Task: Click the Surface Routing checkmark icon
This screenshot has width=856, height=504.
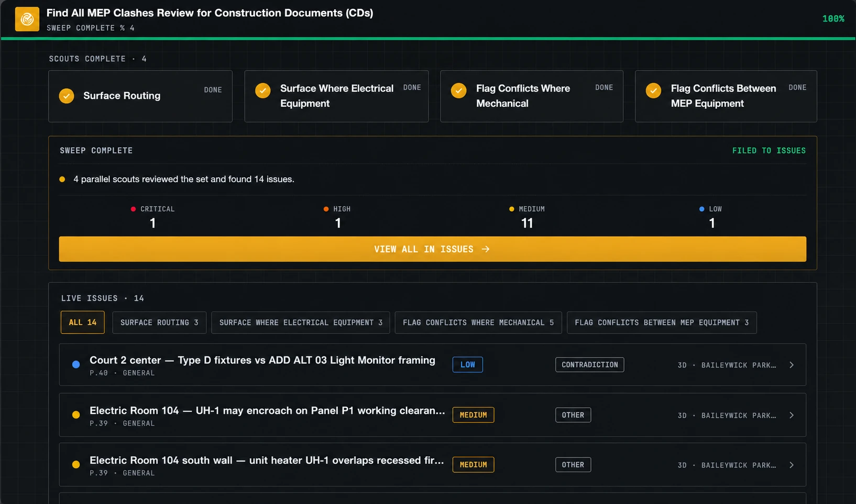Action: click(67, 96)
